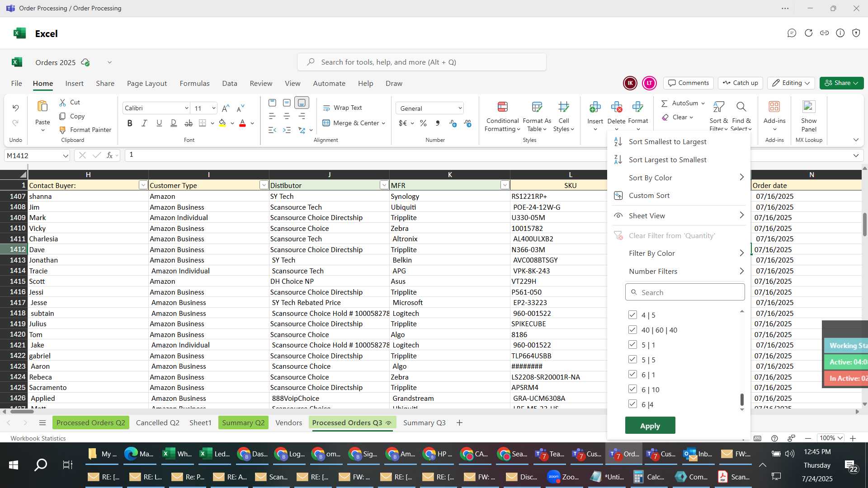The width and height of the screenshot is (868, 488).
Task: Switch to Cancelled Q2 sheet tab
Action: [157, 423]
